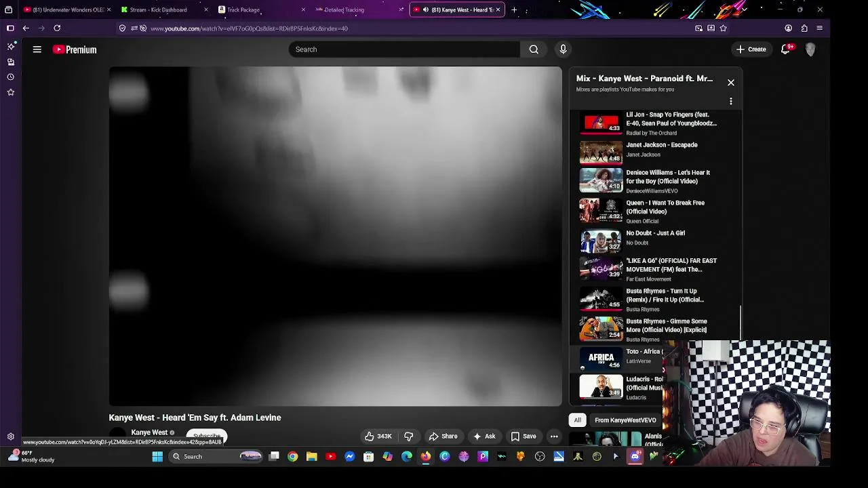Open browser profile account icon

pos(789,28)
